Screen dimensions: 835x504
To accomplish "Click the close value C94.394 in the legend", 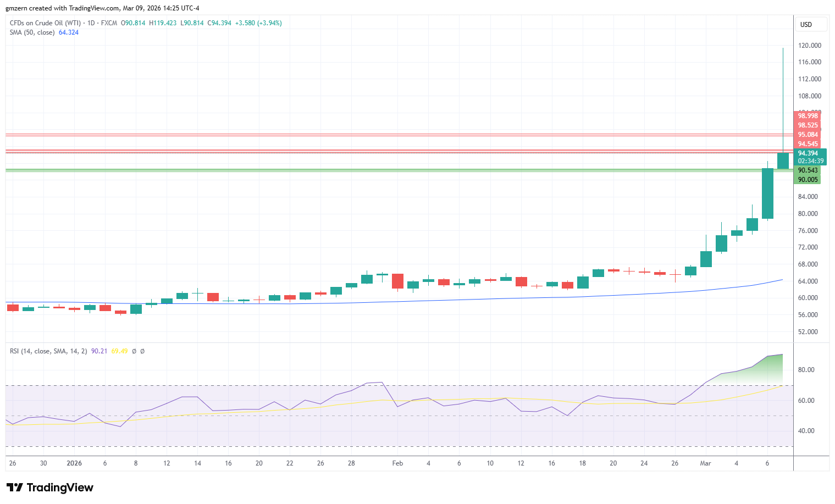I will (x=219, y=23).
